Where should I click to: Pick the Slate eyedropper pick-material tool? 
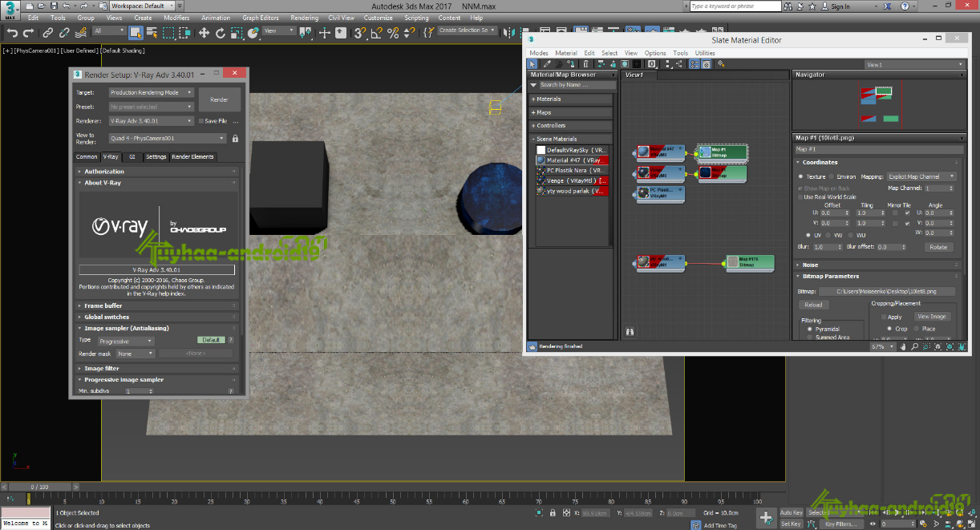point(547,63)
